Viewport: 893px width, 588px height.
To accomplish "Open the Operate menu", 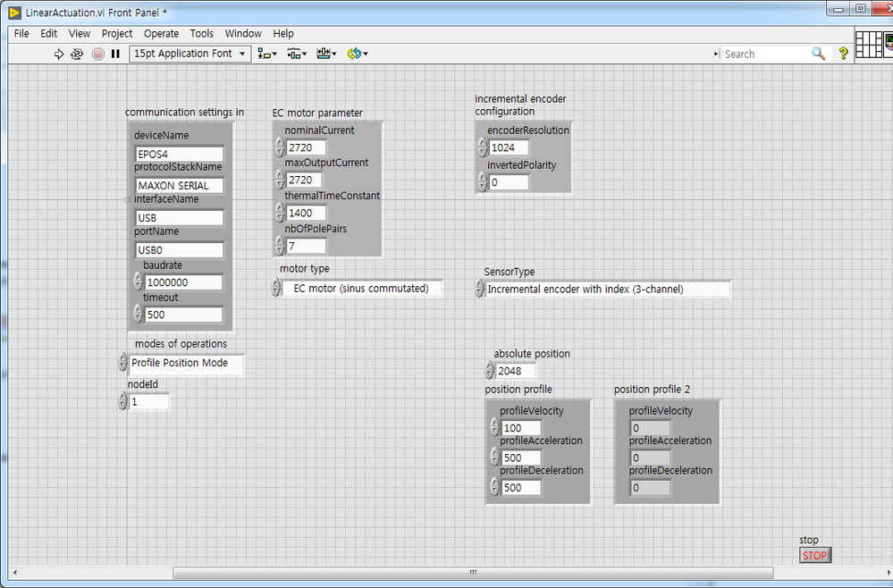I will [161, 33].
